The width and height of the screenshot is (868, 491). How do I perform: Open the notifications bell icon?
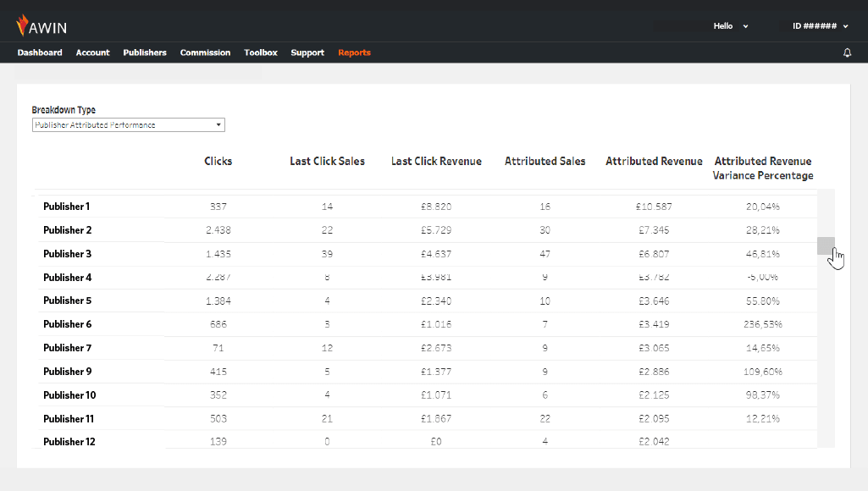(x=847, y=53)
